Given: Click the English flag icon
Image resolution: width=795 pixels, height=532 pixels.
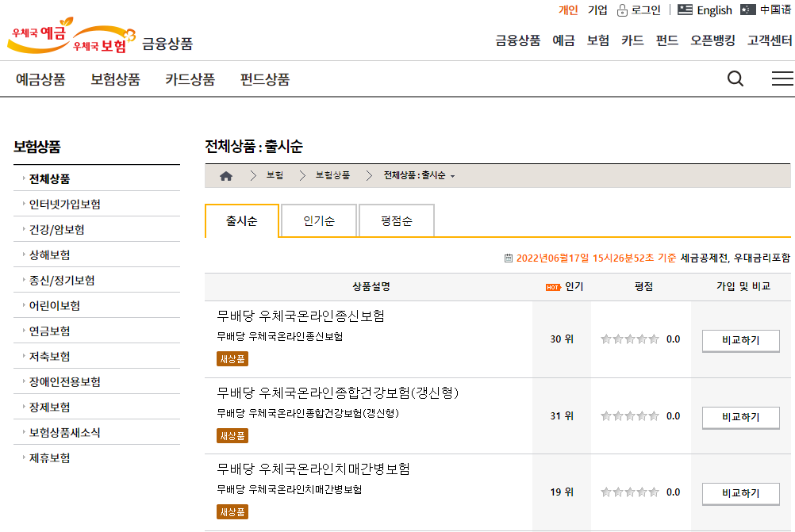Looking at the screenshot, I should pyautogui.click(x=685, y=10).
